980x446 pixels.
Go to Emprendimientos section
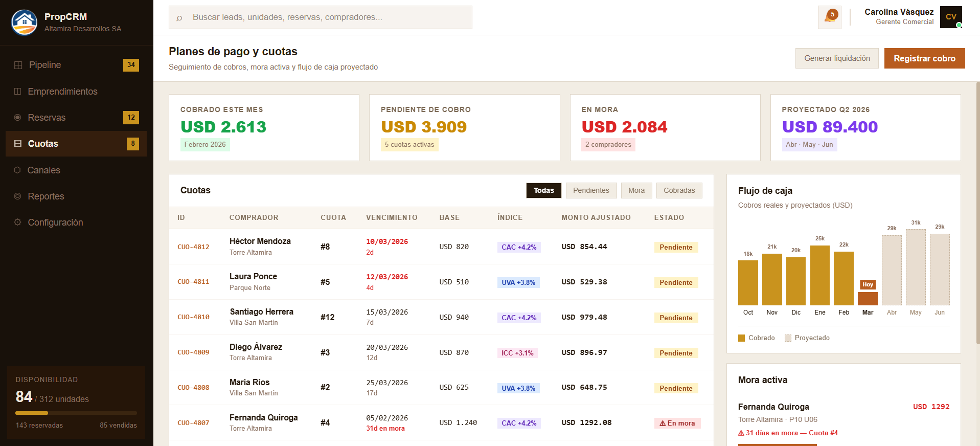click(x=76, y=91)
